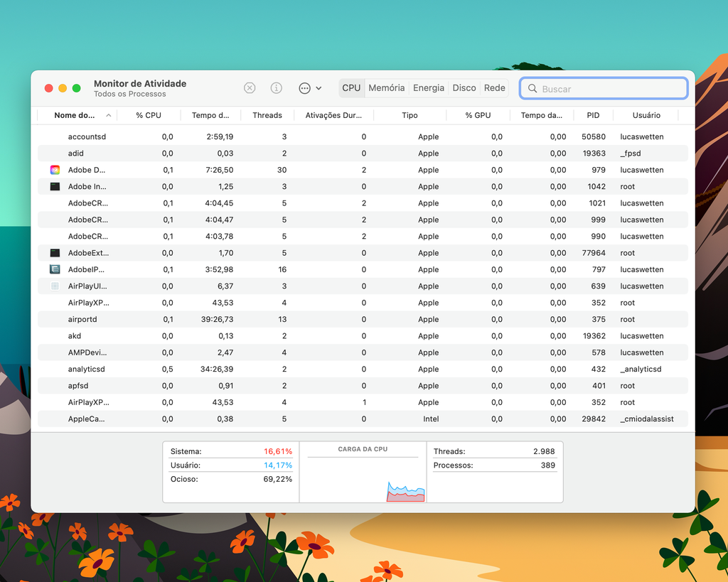
Task: Sort by the Usuário column header
Action: click(x=646, y=115)
